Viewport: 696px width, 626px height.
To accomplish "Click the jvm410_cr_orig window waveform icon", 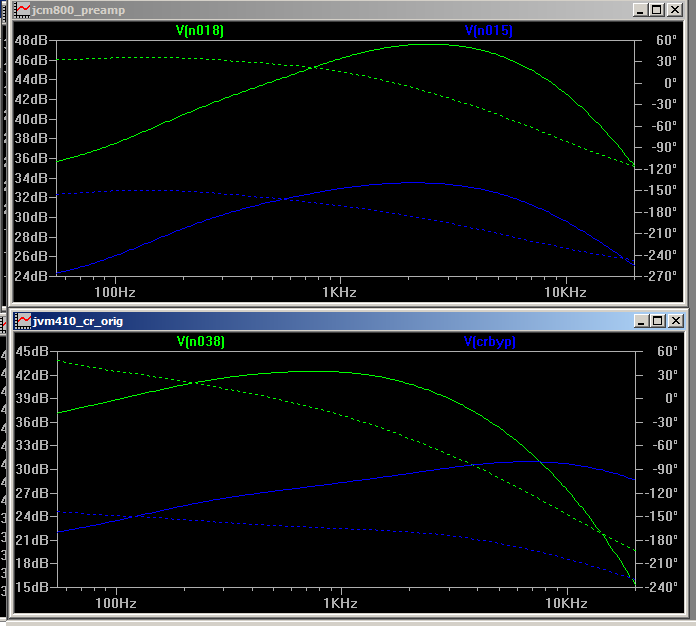I will pos(23,321).
